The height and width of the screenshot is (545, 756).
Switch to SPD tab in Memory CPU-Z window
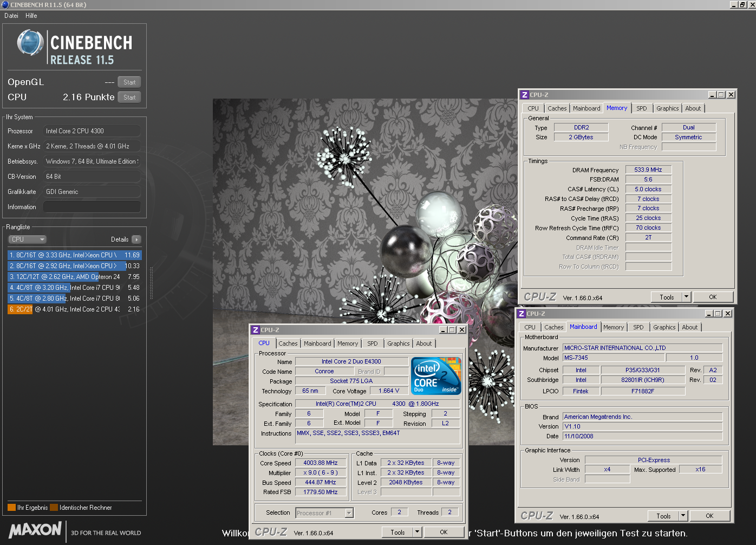[x=641, y=108]
